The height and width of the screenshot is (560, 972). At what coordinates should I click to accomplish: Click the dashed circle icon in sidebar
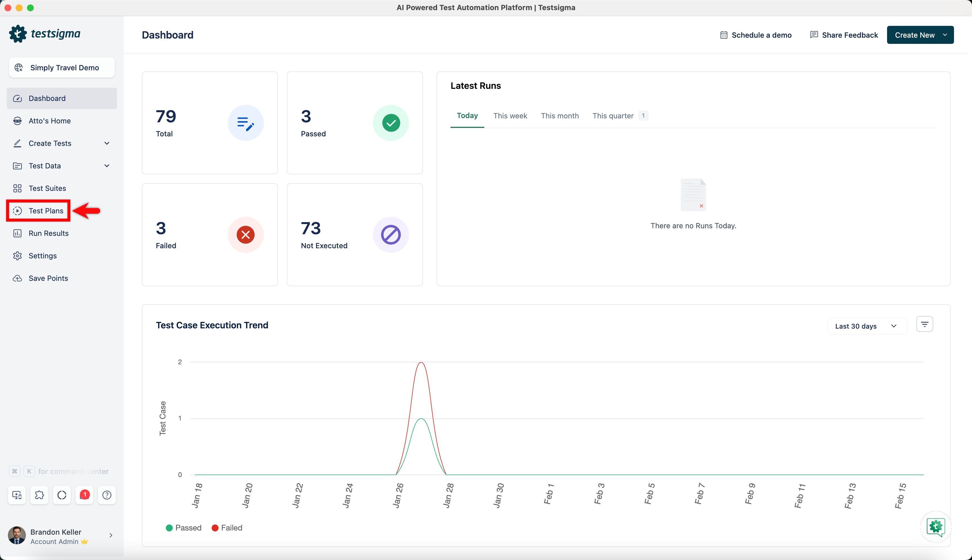62,495
